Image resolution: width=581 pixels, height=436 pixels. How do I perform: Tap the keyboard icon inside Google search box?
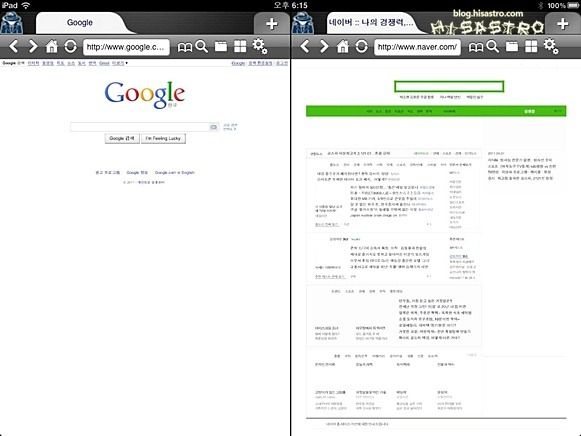tap(214, 127)
